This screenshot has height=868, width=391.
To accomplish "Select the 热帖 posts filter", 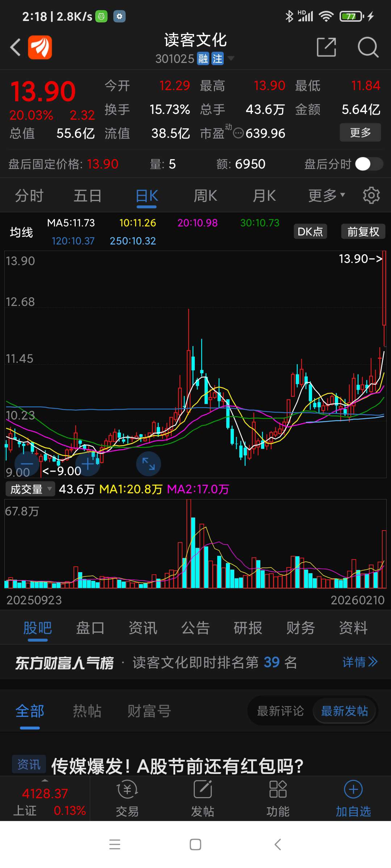I will point(87,711).
